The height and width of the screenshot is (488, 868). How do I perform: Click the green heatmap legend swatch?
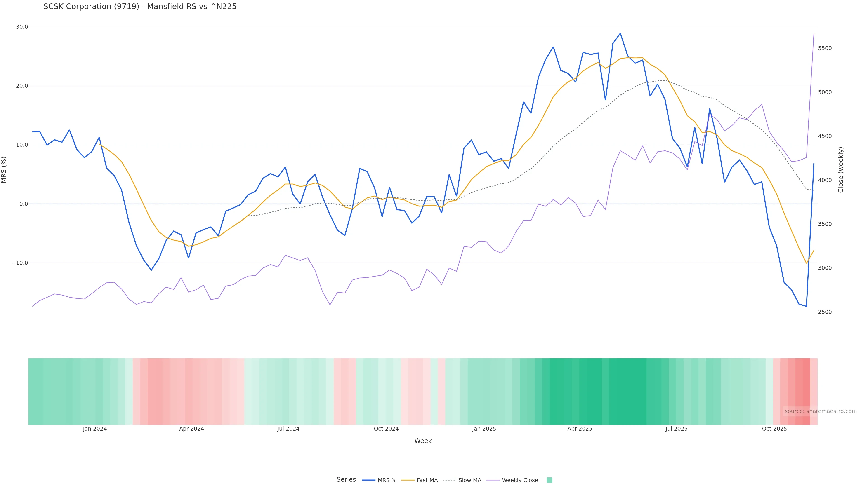click(x=549, y=480)
